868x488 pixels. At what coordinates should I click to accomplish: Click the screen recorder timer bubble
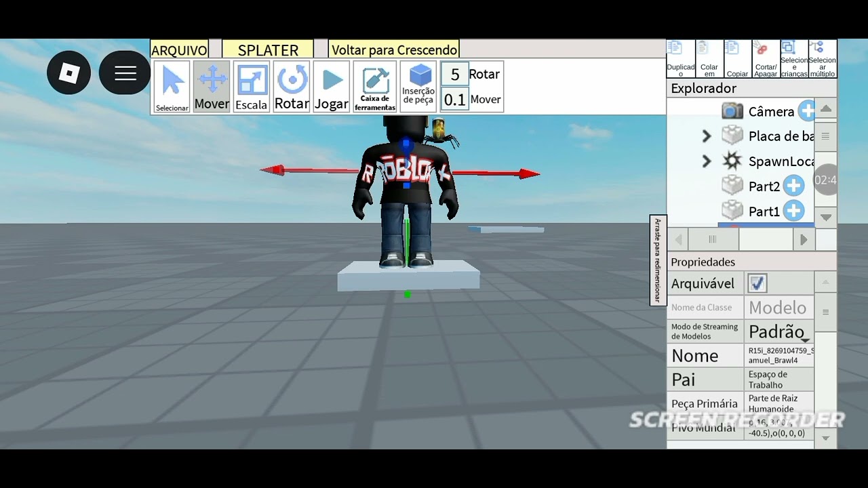point(825,180)
